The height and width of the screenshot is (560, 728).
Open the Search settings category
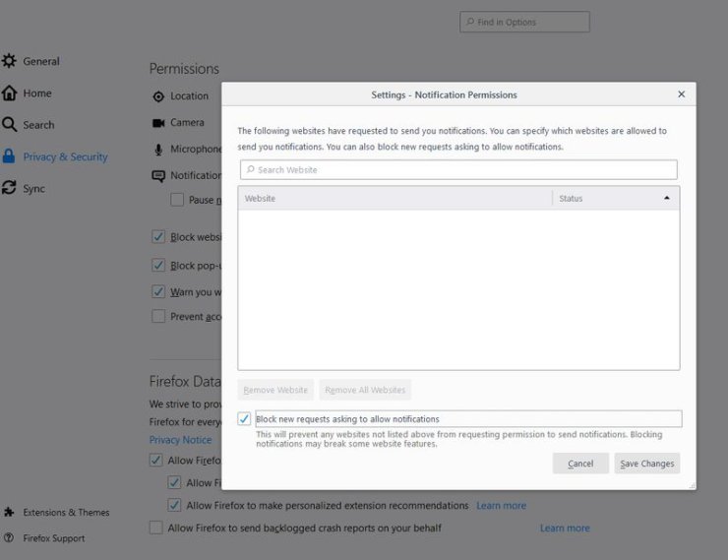click(x=38, y=125)
